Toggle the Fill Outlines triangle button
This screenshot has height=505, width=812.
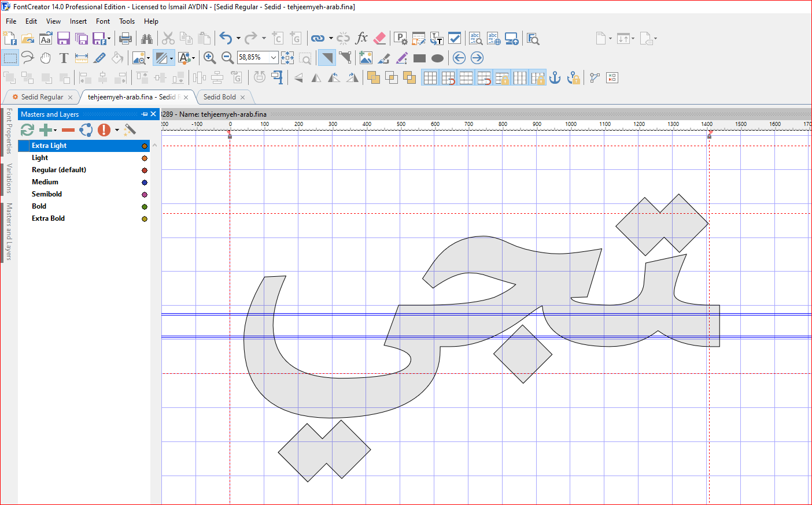click(x=327, y=58)
